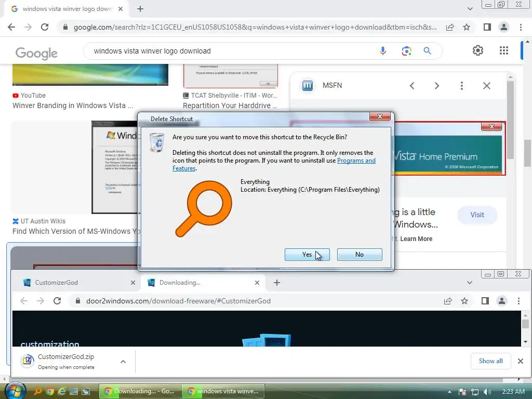Show next image in MSFN panel
This screenshot has height=399, width=532.
[x=436, y=86]
